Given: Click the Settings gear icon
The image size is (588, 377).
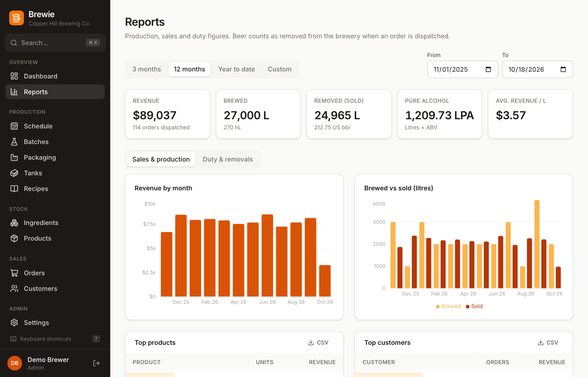Looking at the screenshot, I should click(14, 322).
